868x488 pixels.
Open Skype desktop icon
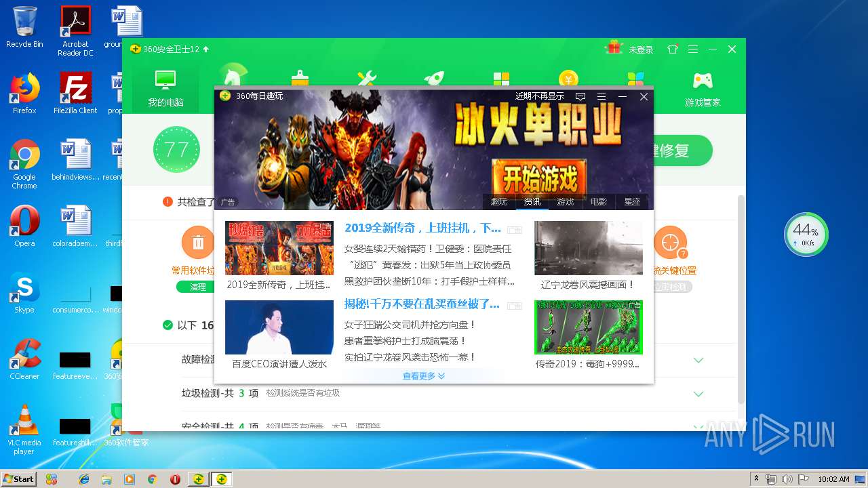pyautogui.click(x=24, y=293)
